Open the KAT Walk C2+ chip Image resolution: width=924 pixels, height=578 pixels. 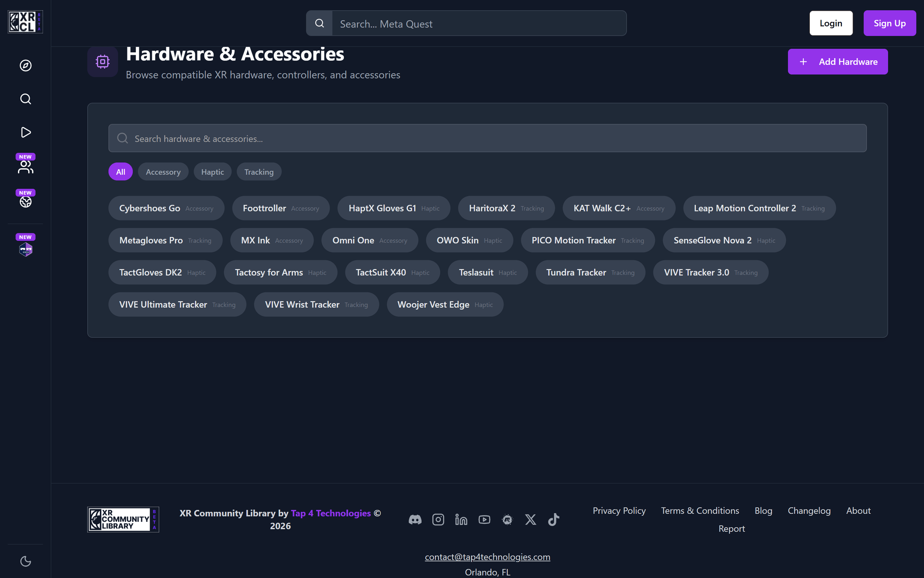click(619, 208)
